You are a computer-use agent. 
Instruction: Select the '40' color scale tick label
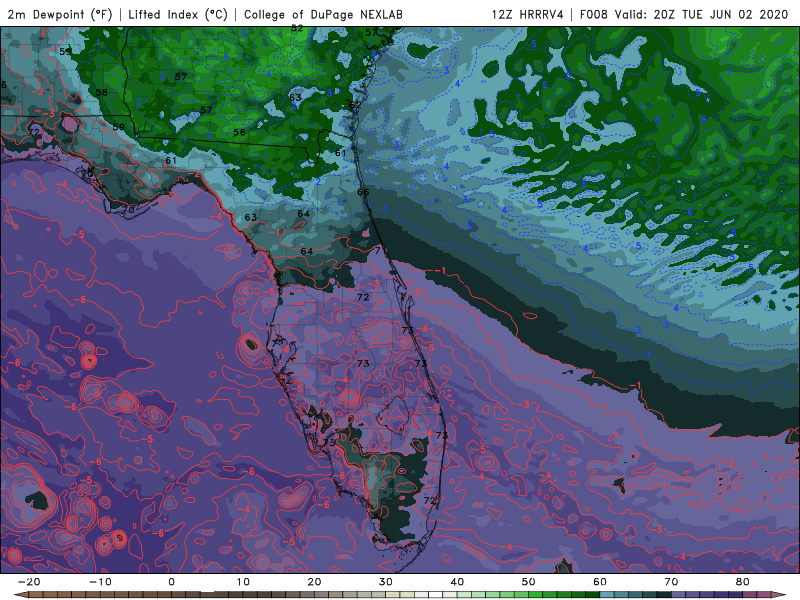pyautogui.click(x=457, y=582)
